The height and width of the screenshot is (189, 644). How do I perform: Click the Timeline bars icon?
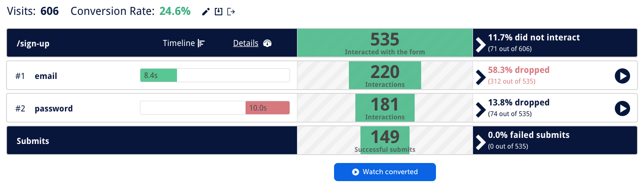[x=201, y=43]
